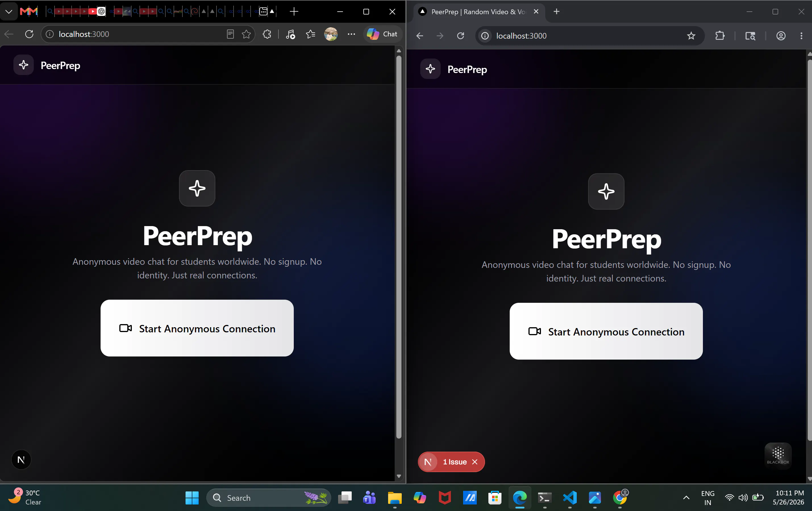
Task: Click the PeerPrep header title in Chrome
Action: (467, 69)
